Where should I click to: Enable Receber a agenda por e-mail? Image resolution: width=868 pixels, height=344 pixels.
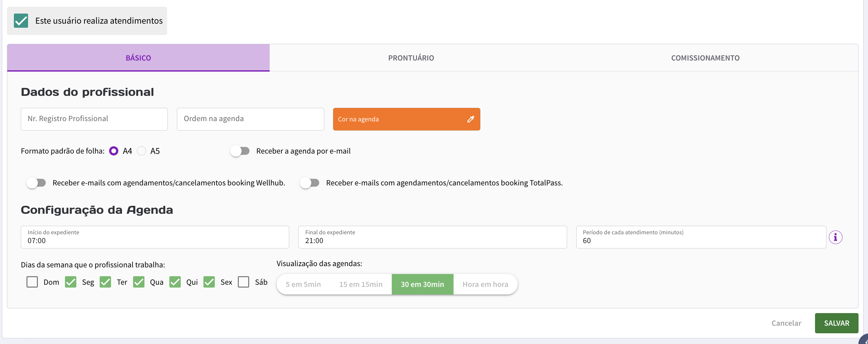point(240,151)
